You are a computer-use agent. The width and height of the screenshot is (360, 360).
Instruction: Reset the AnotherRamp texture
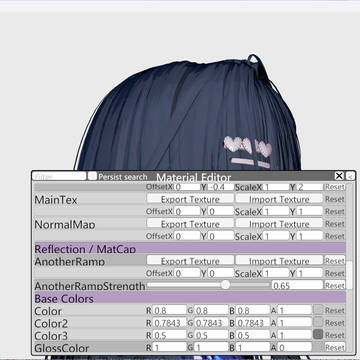(335, 261)
